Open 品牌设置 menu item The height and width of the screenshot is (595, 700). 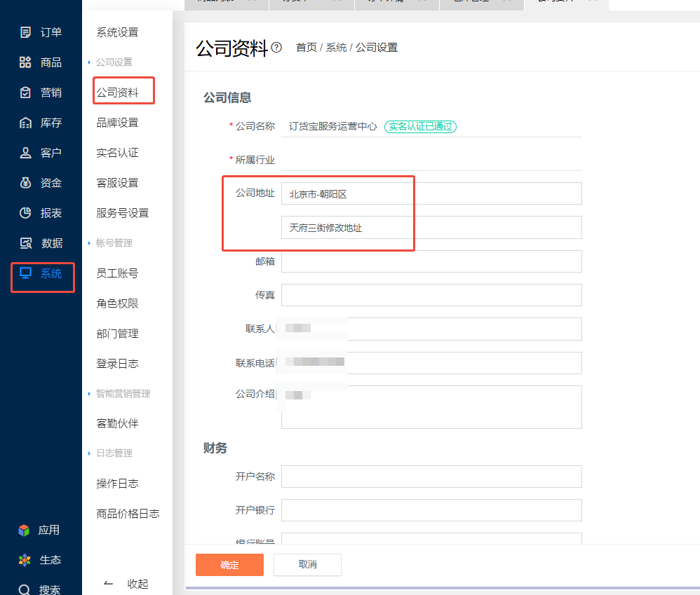pos(117,123)
